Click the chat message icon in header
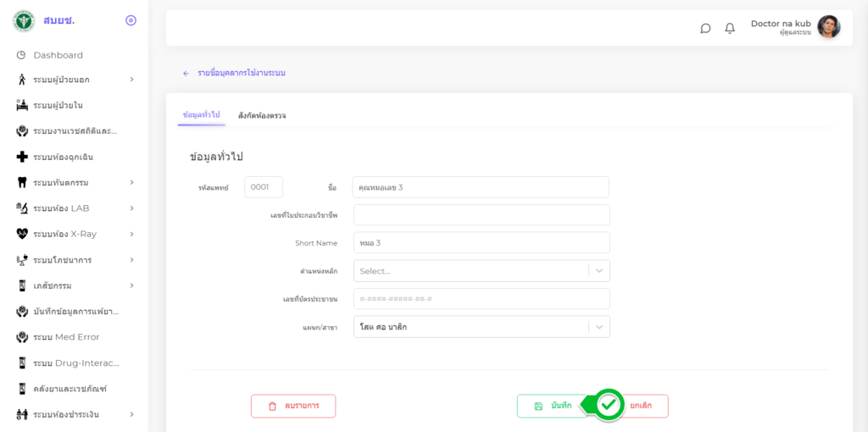Screen dimensions: 868x432 [705, 28]
